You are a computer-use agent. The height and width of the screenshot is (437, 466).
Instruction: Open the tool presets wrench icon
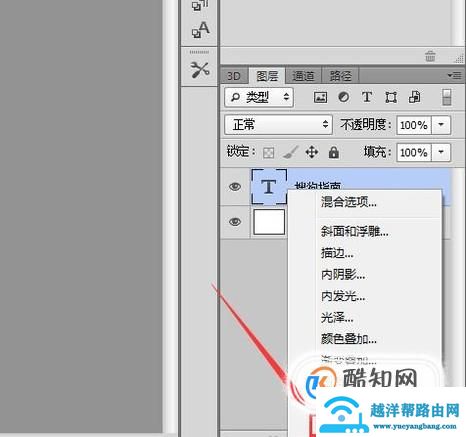(200, 70)
